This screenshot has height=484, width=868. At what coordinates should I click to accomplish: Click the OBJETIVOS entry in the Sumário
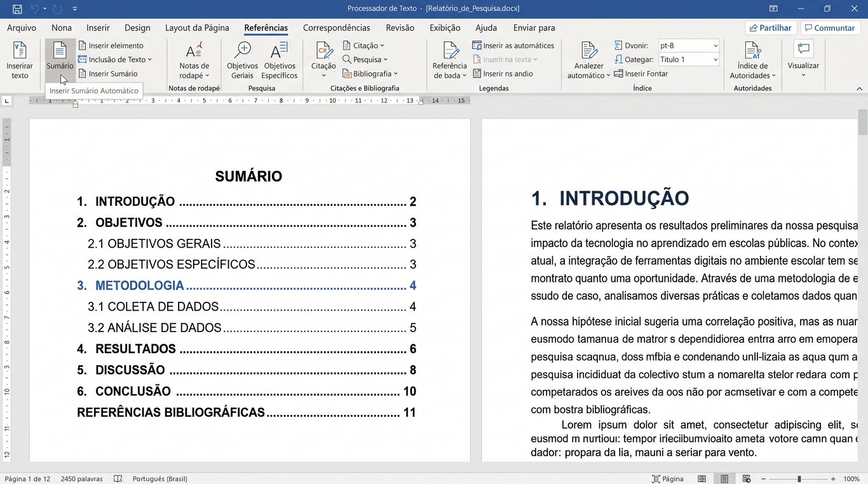(247, 223)
